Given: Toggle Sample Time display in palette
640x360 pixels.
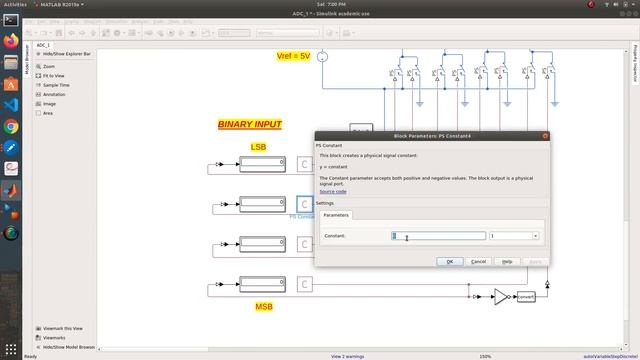Looking at the screenshot, I should pos(53,85).
